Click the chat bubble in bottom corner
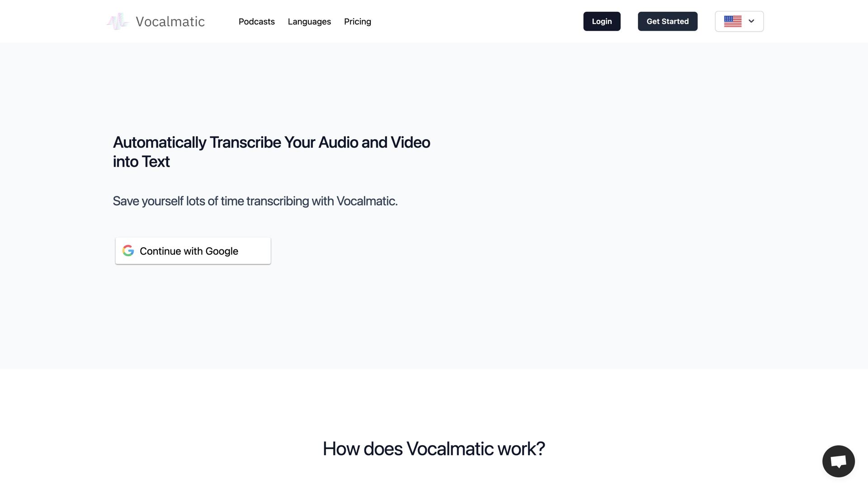This screenshot has height=488, width=868. (838, 461)
